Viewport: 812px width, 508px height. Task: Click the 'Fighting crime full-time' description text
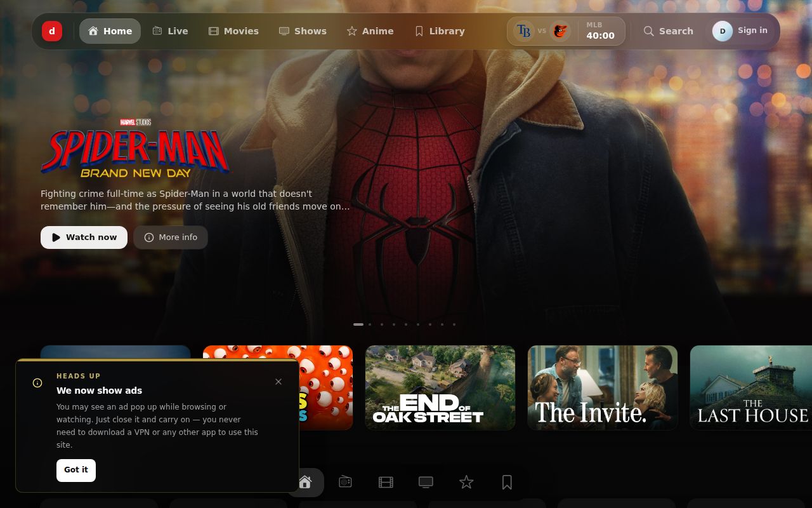click(x=195, y=200)
